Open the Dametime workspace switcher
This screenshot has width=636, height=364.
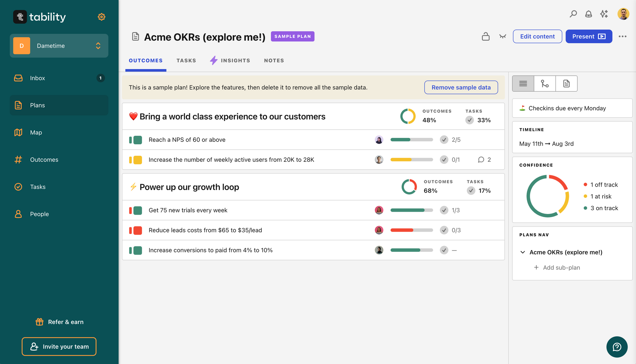coord(59,46)
